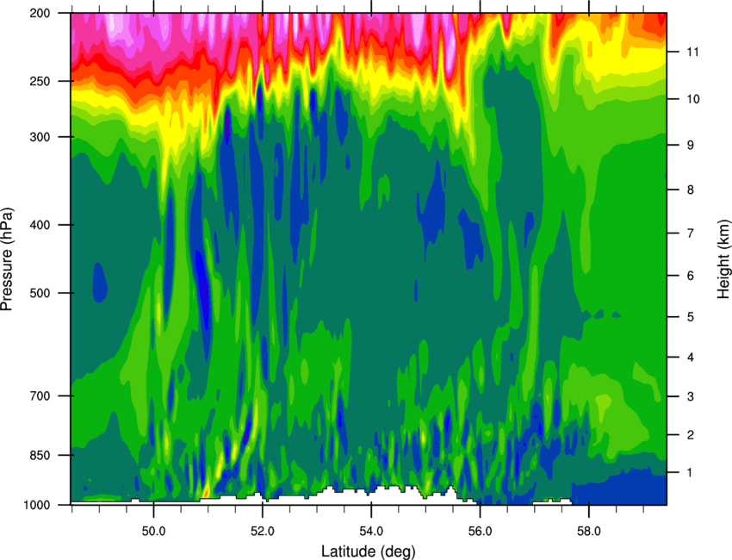Click the "Pressure (hPa)" axis title
The image size is (732, 560).
coord(7,259)
